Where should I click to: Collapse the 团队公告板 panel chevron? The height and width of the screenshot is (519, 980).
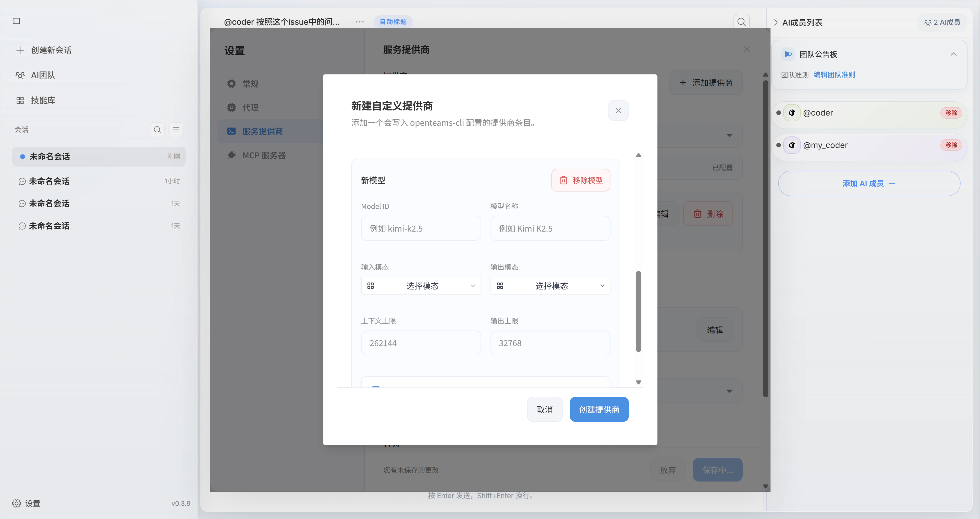tap(953, 54)
